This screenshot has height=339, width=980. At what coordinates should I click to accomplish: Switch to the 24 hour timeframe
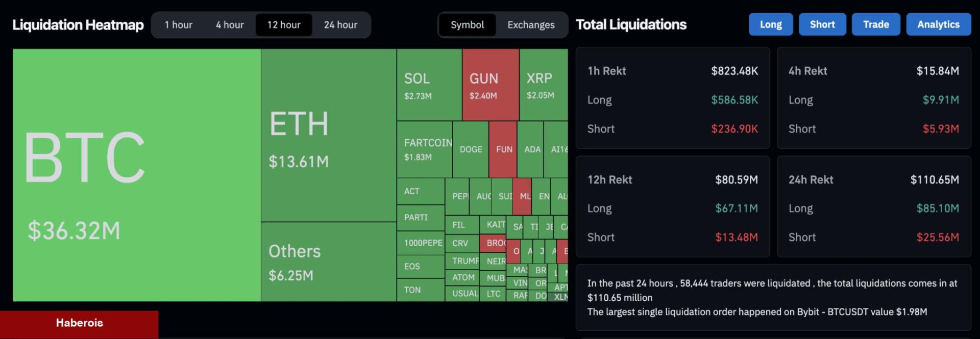(340, 25)
